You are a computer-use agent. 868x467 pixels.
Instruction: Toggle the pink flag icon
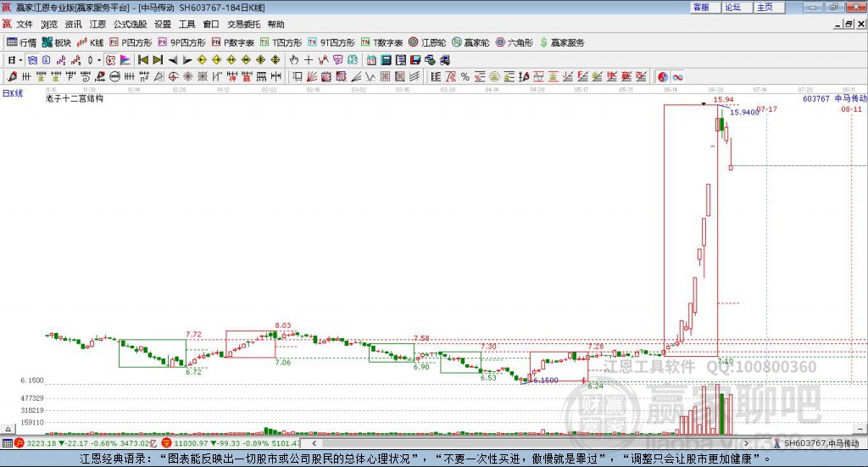(125, 60)
